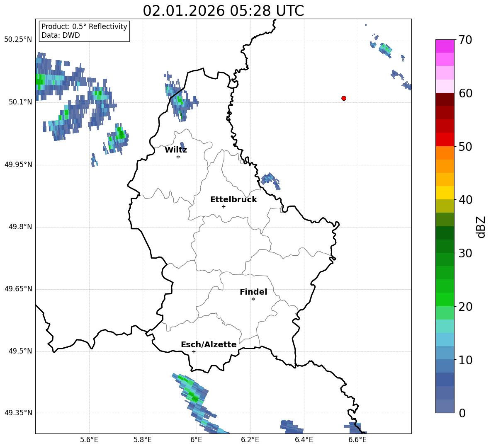Click the dBZ colorbar label
This screenshot has width=491, height=448.
[x=481, y=227]
